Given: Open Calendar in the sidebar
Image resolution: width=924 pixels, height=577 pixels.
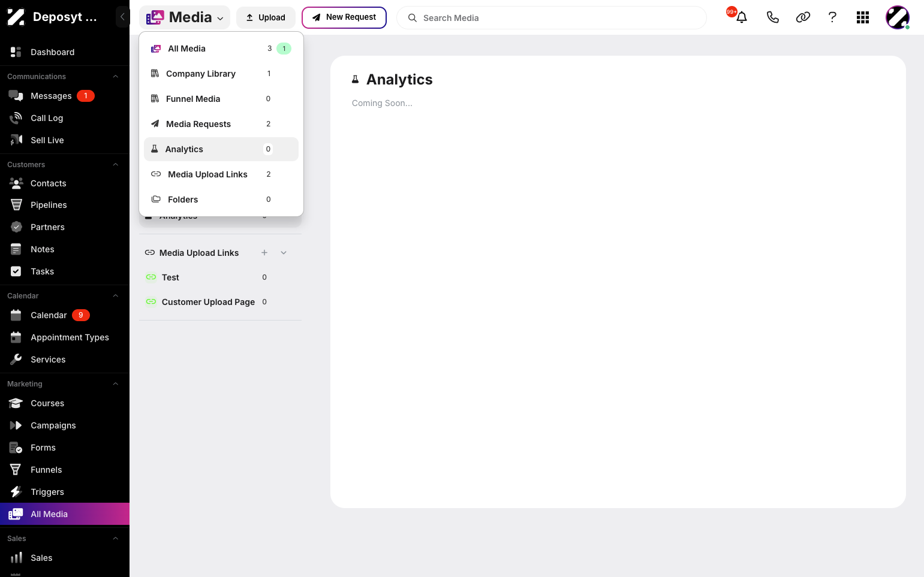Looking at the screenshot, I should coord(65,315).
